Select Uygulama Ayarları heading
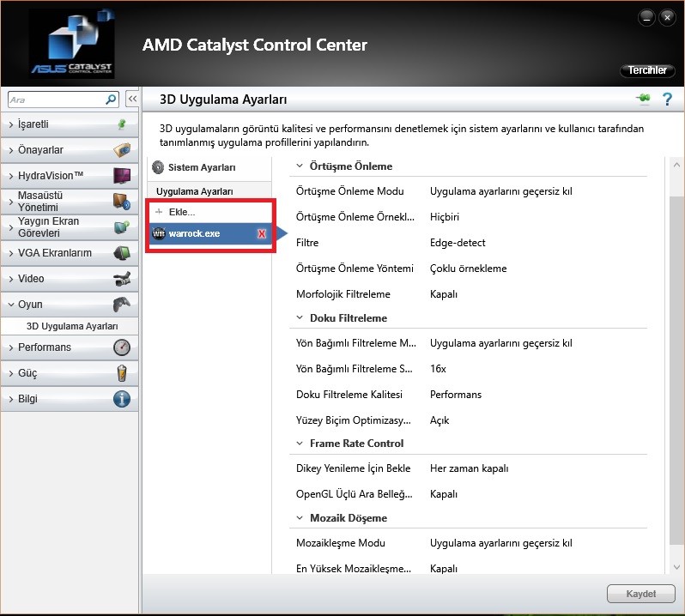Screen dimensions: 685x616 (194, 191)
